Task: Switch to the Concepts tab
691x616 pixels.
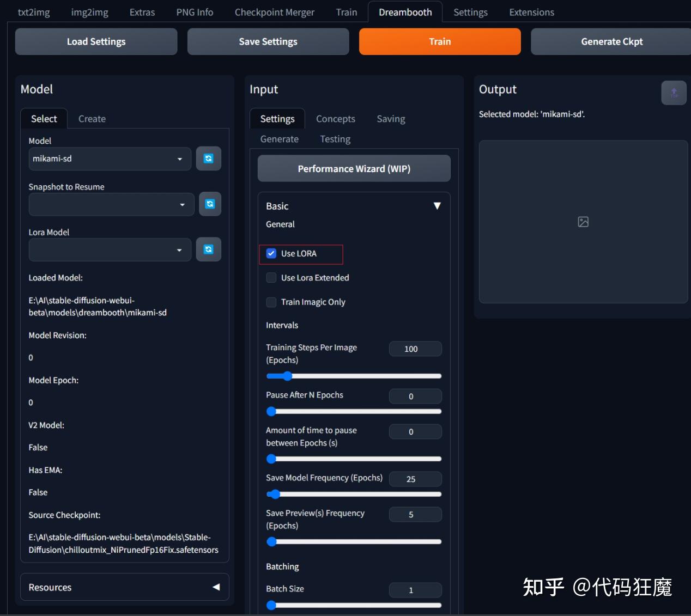Action: point(336,119)
